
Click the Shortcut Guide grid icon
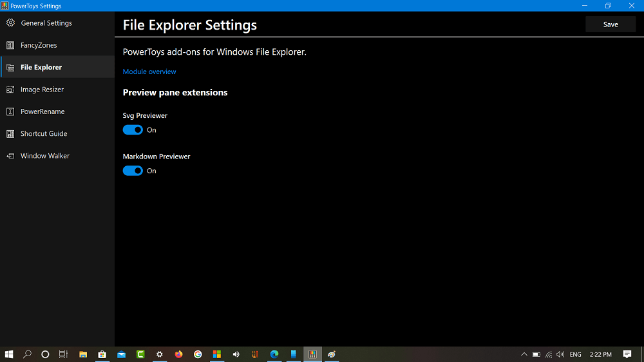pyautogui.click(x=10, y=134)
